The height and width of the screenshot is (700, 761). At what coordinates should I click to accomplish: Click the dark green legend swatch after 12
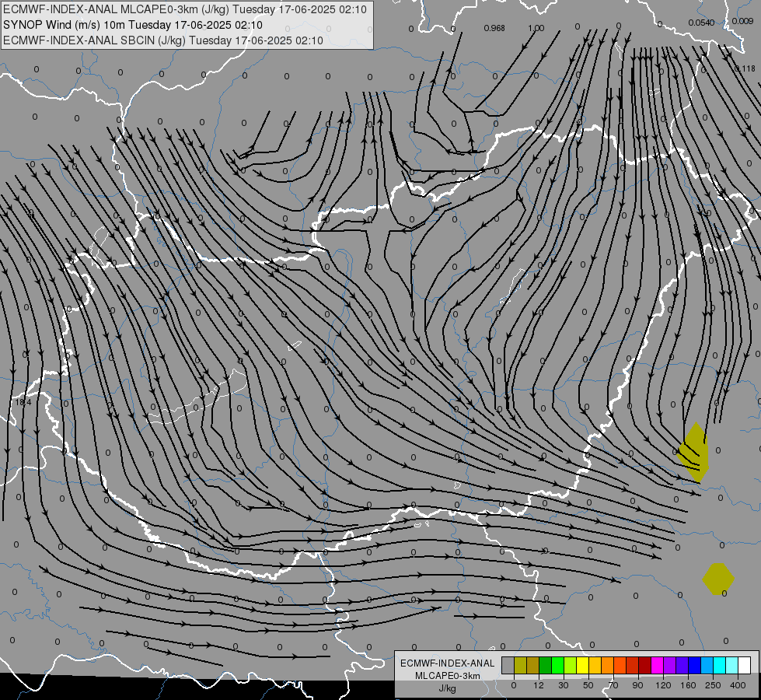tap(546, 665)
